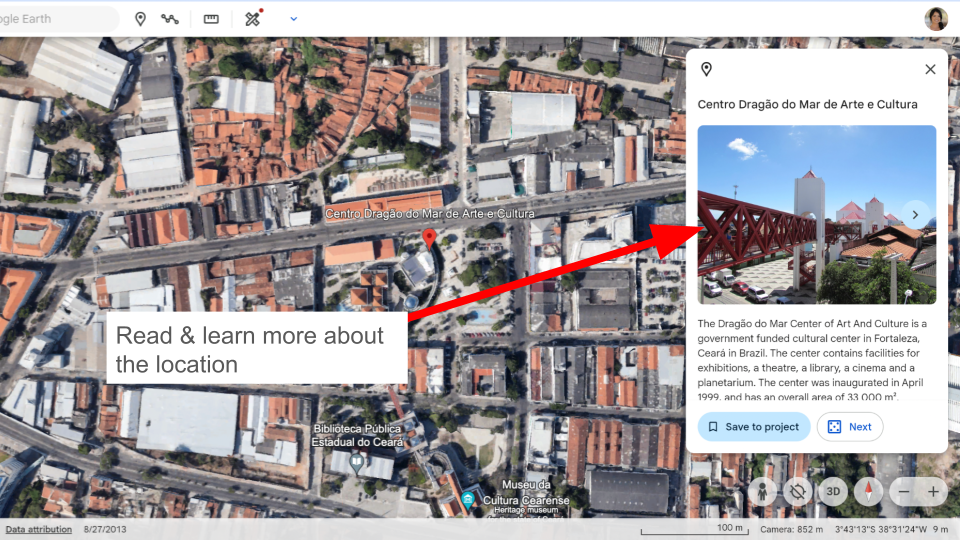The image size is (960, 540).
Task: Click the red map pin on Centro Dragão
Action: click(x=430, y=238)
